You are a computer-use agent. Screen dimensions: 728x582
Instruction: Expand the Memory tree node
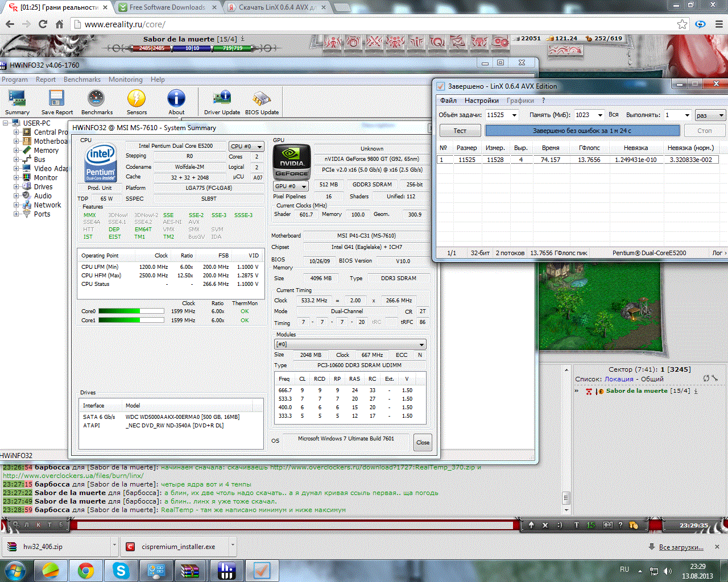16,150
